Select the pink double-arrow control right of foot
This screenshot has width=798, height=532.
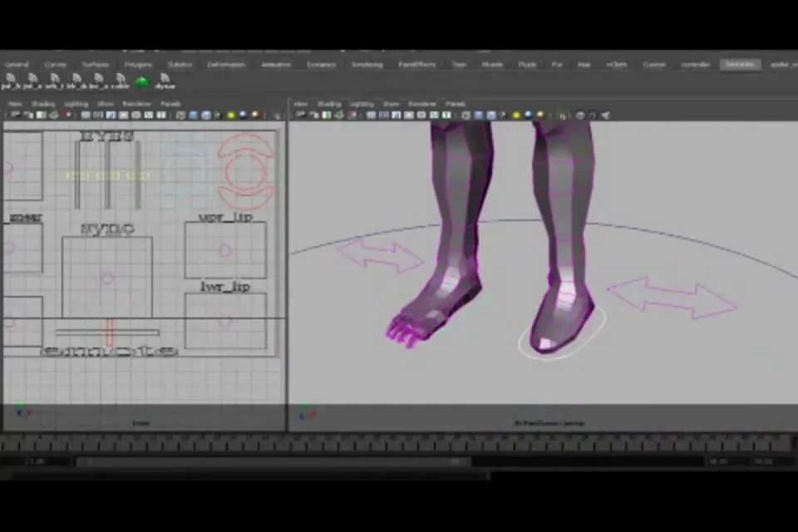[672, 298]
